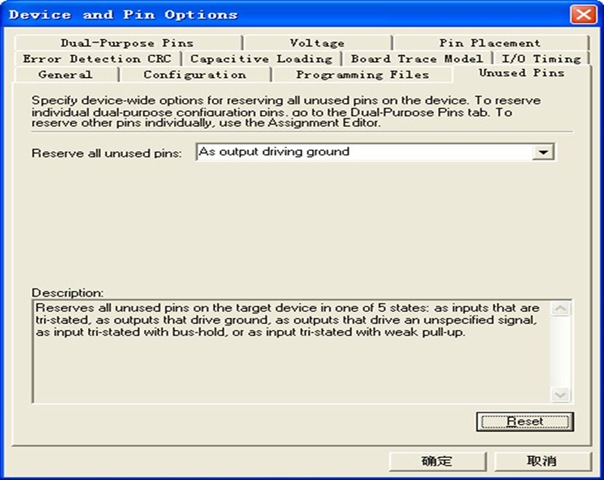Switch to the Configuration tab

[x=194, y=75]
